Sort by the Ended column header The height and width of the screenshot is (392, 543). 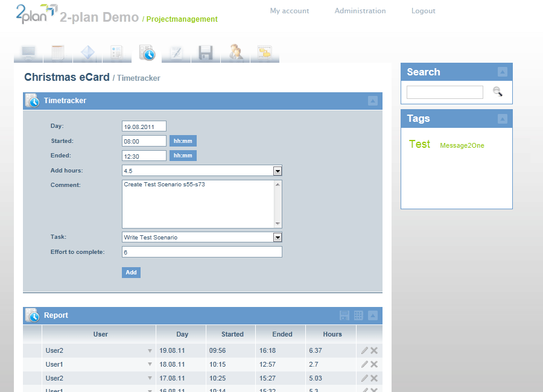[282, 334]
